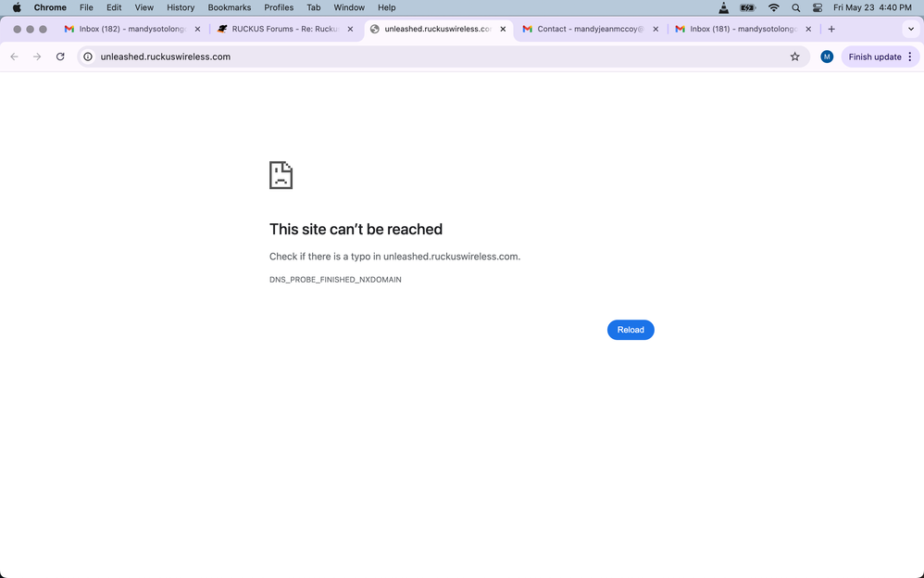Open the Chrome profile avatar M
Image resolution: width=924 pixels, height=578 pixels.
(x=827, y=57)
